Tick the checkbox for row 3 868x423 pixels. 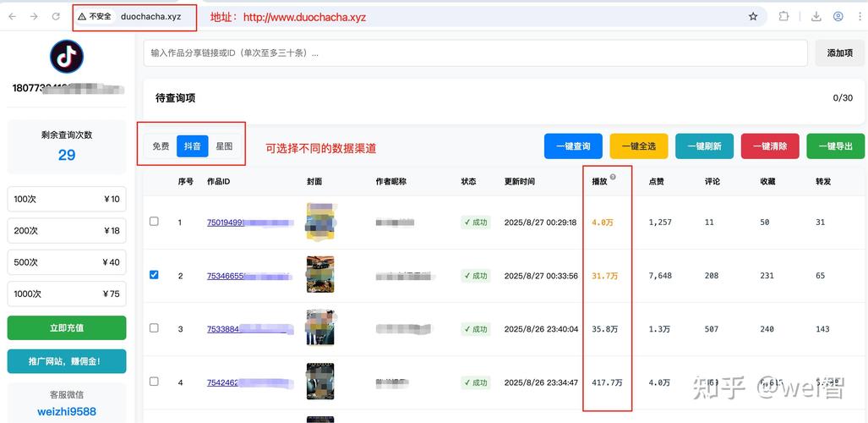click(x=154, y=328)
